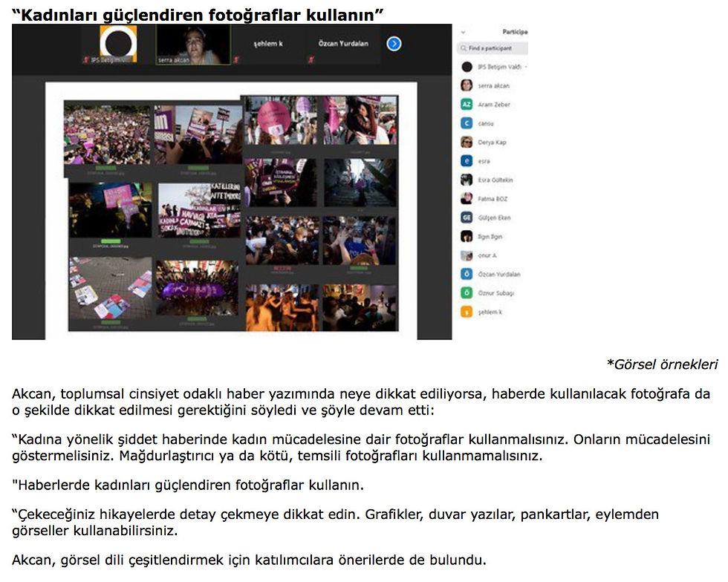This screenshot has height=582, width=728.
Task: Select Aram Zeber name in participant list
Action: coord(494,105)
